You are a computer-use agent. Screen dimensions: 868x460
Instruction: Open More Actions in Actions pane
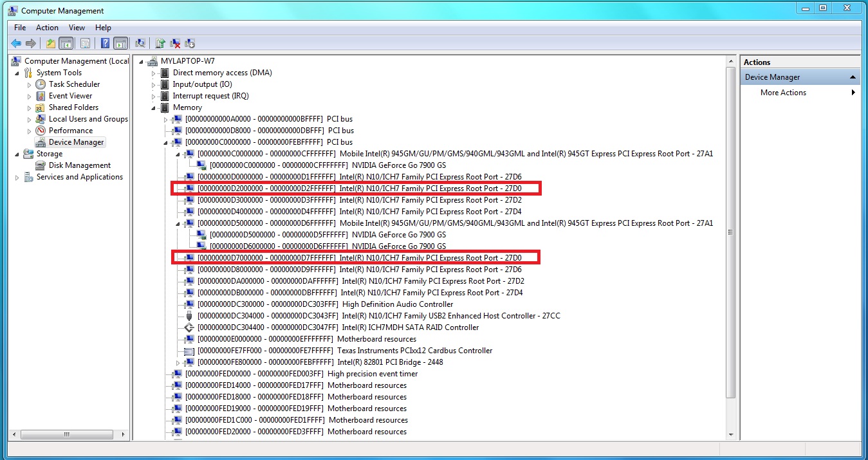[x=783, y=93]
